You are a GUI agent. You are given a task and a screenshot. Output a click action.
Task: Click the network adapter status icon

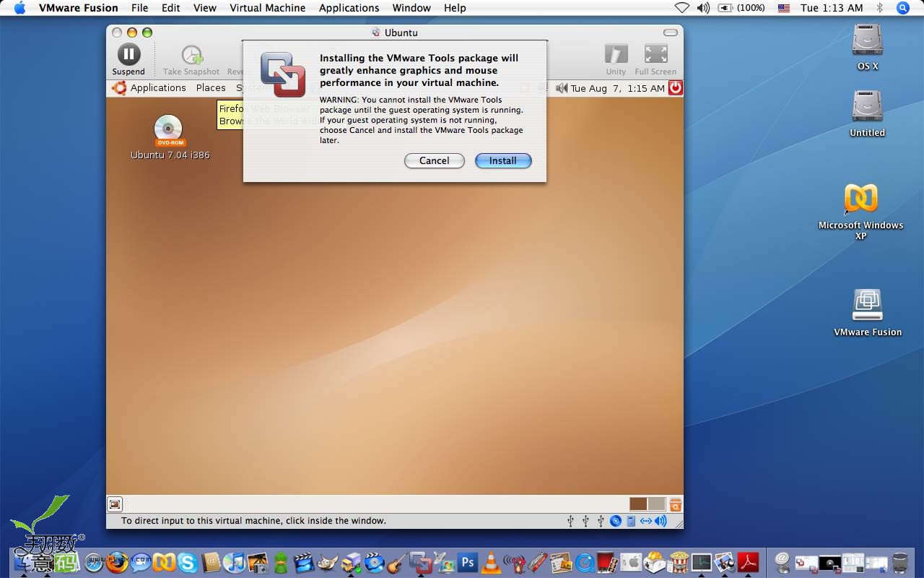[646, 520]
